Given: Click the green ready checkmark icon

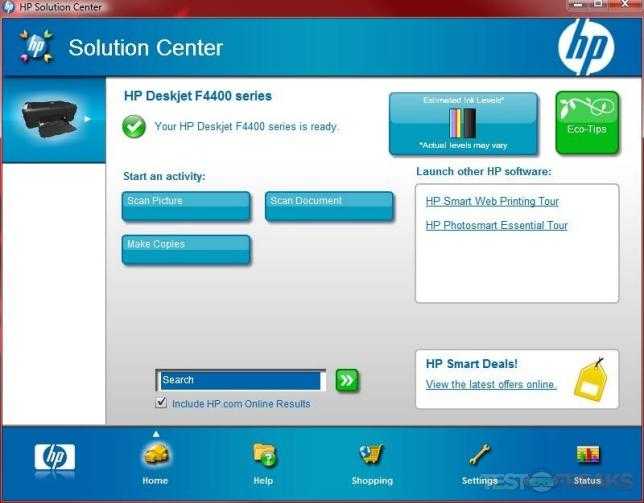Looking at the screenshot, I should click(134, 126).
